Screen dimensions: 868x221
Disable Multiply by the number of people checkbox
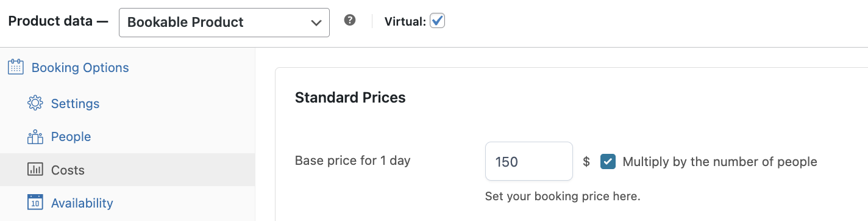pos(608,161)
